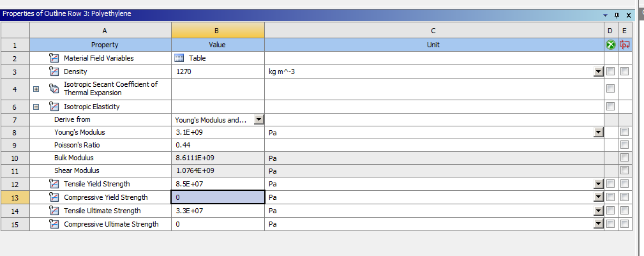Click the Isotropic Elasticity property icon
This screenshot has height=256, width=644.
[x=54, y=107]
